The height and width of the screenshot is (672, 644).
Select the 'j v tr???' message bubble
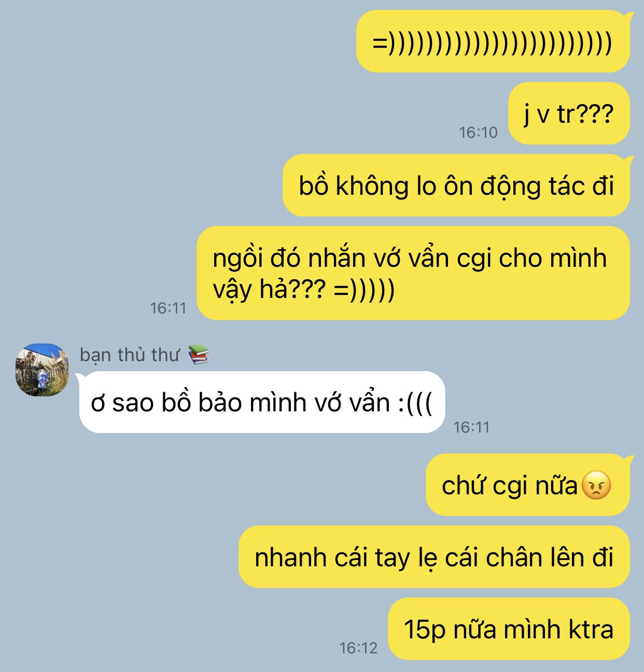point(569,113)
